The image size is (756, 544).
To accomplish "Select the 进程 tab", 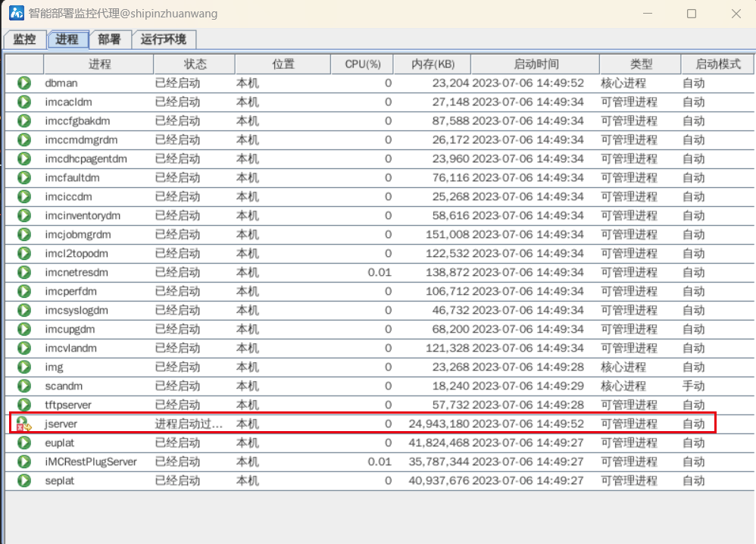I will (67, 39).
